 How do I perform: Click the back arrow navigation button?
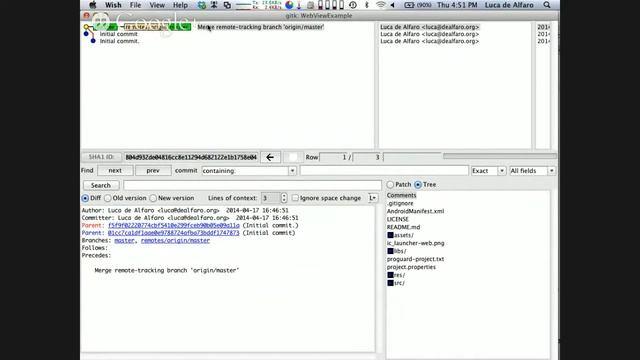click(270, 157)
